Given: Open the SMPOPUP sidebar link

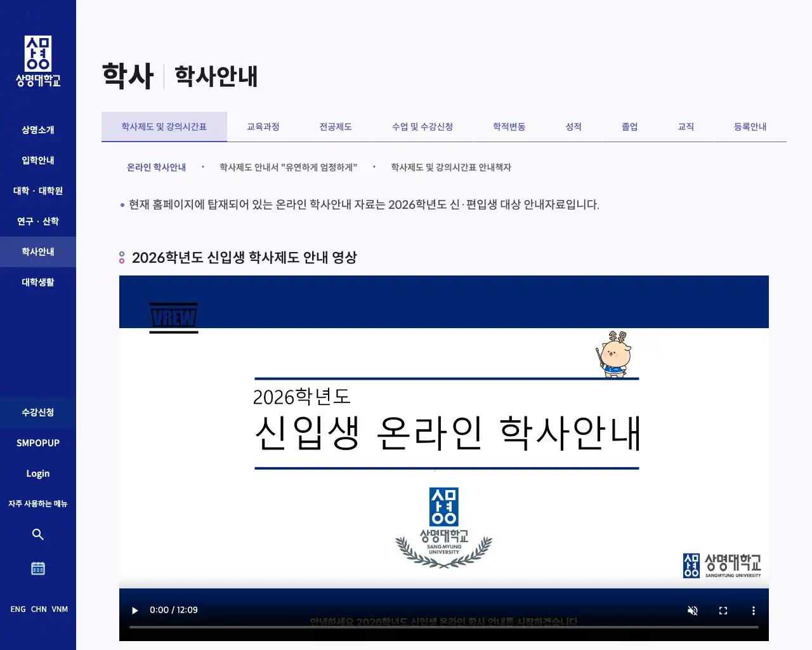Looking at the screenshot, I should click(x=38, y=443).
